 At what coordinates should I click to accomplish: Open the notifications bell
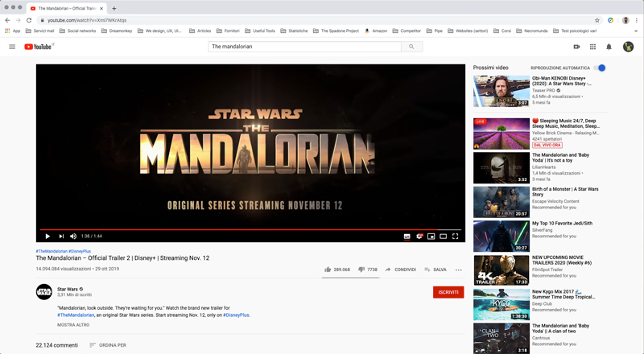609,47
